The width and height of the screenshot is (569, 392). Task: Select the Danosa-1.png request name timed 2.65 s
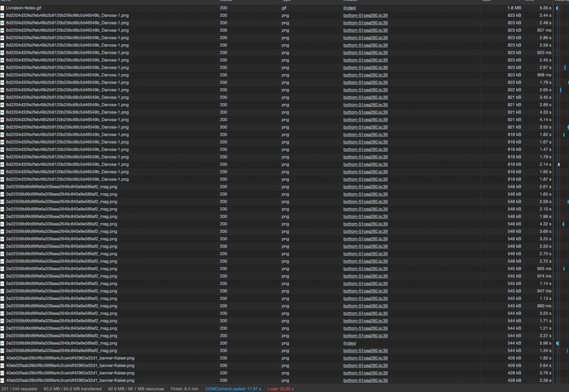click(x=67, y=90)
